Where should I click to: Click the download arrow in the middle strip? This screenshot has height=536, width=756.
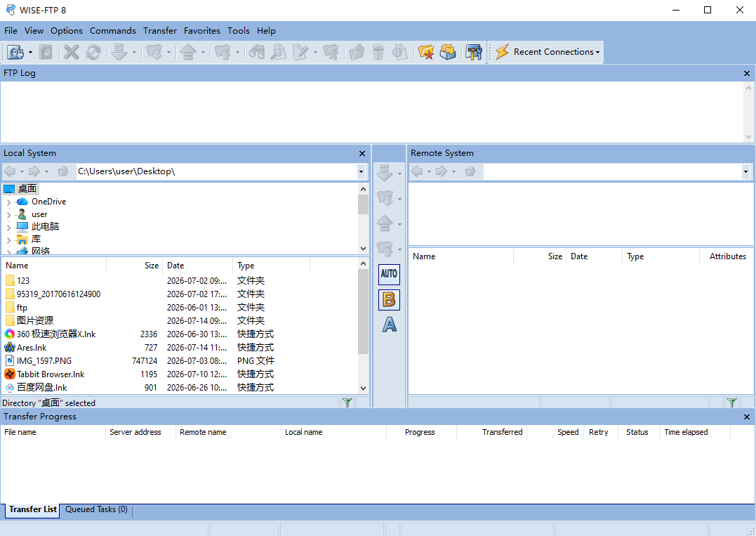(385, 173)
